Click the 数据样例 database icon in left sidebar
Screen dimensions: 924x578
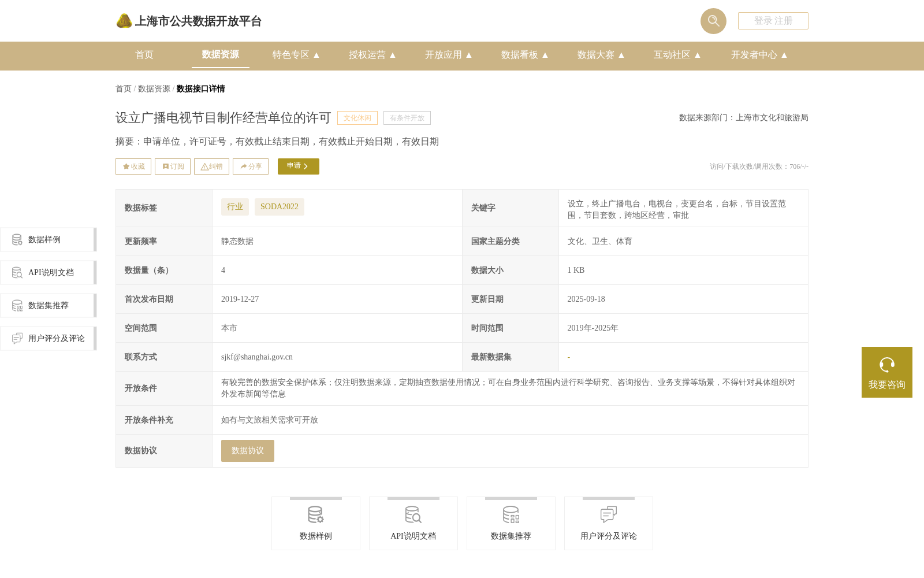click(17, 239)
